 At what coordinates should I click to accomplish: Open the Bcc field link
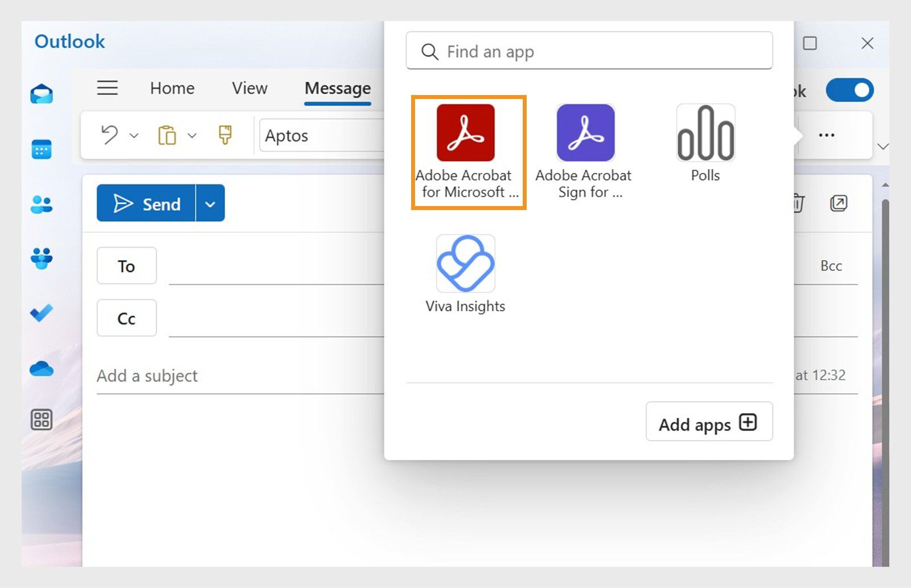(832, 265)
